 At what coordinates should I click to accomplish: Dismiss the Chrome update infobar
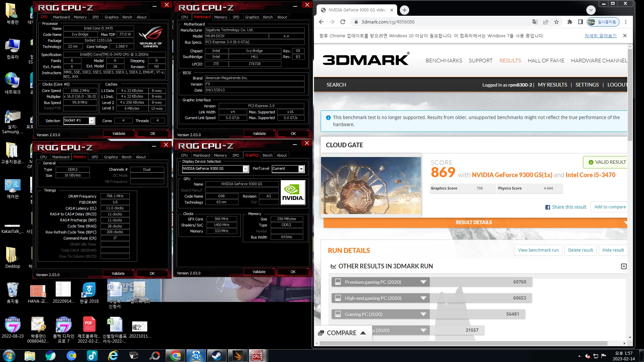(625, 36)
